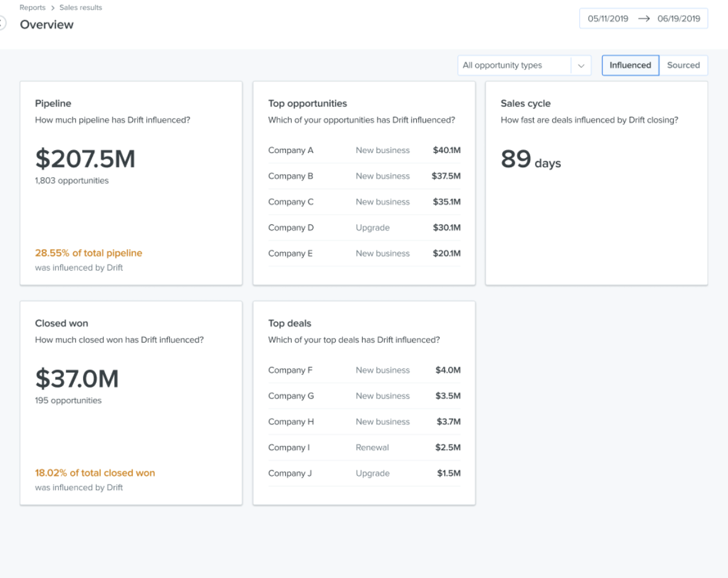Click the 89 days sales cycle value
The image size is (728, 578).
point(531,159)
